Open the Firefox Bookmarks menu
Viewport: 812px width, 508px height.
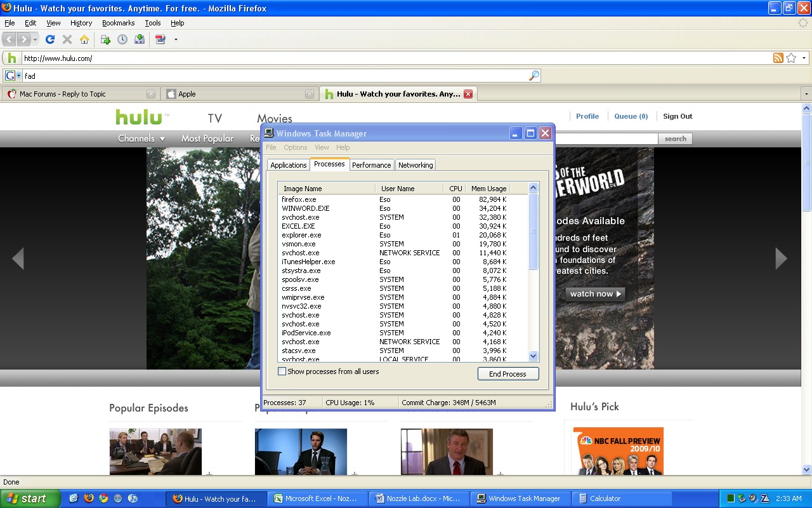click(119, 23)
